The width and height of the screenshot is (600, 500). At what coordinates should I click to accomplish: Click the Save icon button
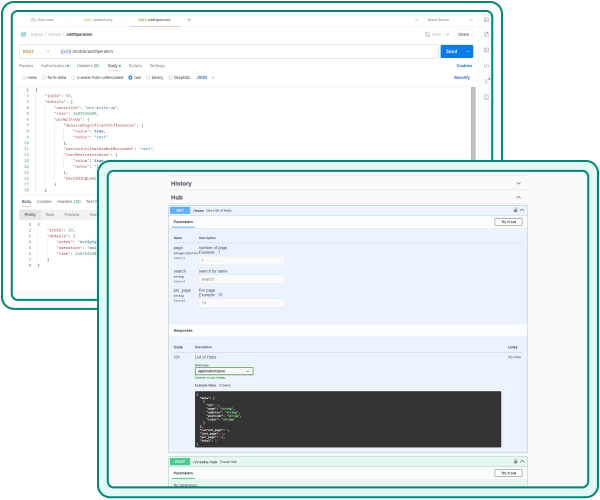click(x=434, y=34)
